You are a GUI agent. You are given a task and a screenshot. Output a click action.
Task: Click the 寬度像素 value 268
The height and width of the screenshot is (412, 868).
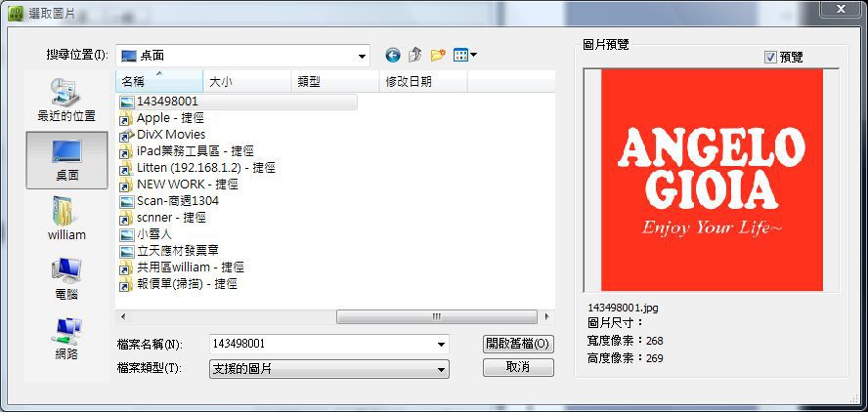coord(654,341)
